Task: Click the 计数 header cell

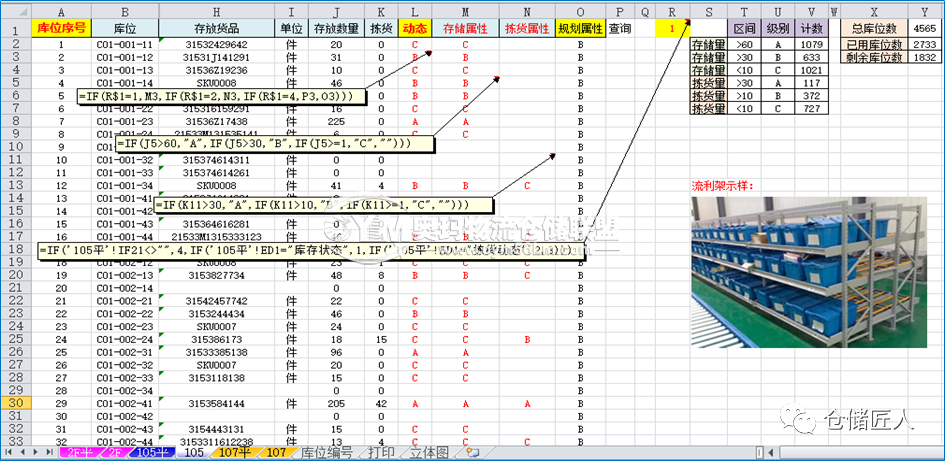Action: tap(812, 28)
